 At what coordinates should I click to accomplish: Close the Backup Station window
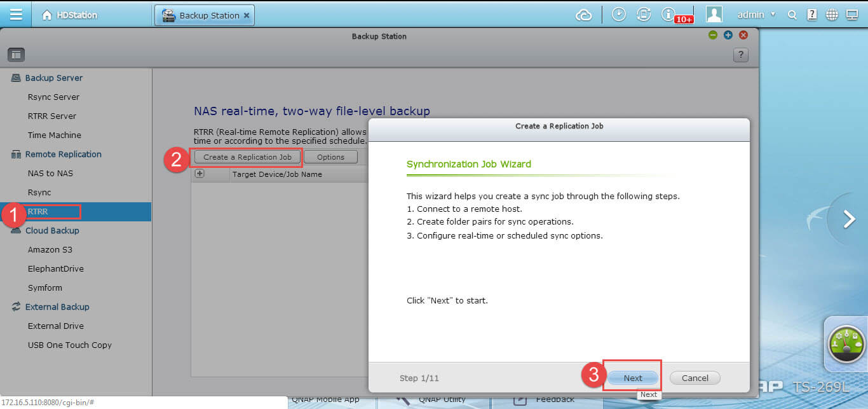click(743, 36)
